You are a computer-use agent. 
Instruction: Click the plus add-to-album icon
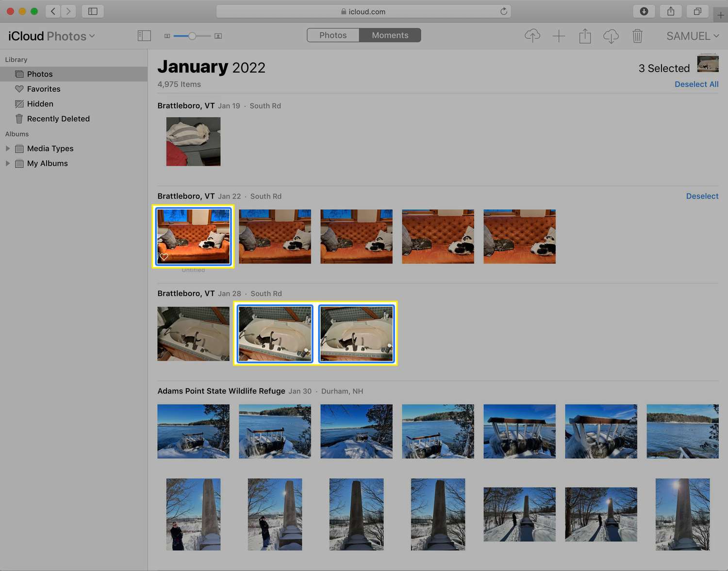559,36
